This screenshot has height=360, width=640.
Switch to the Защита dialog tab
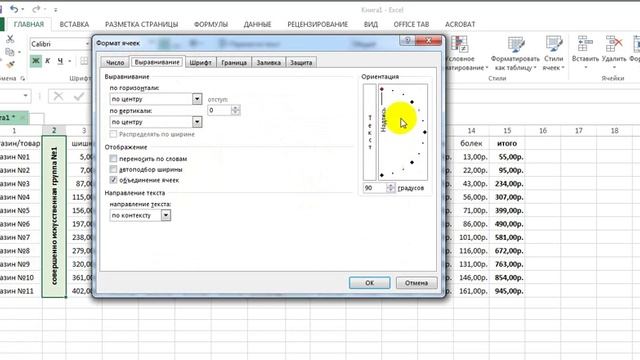[x=301, y=62]
